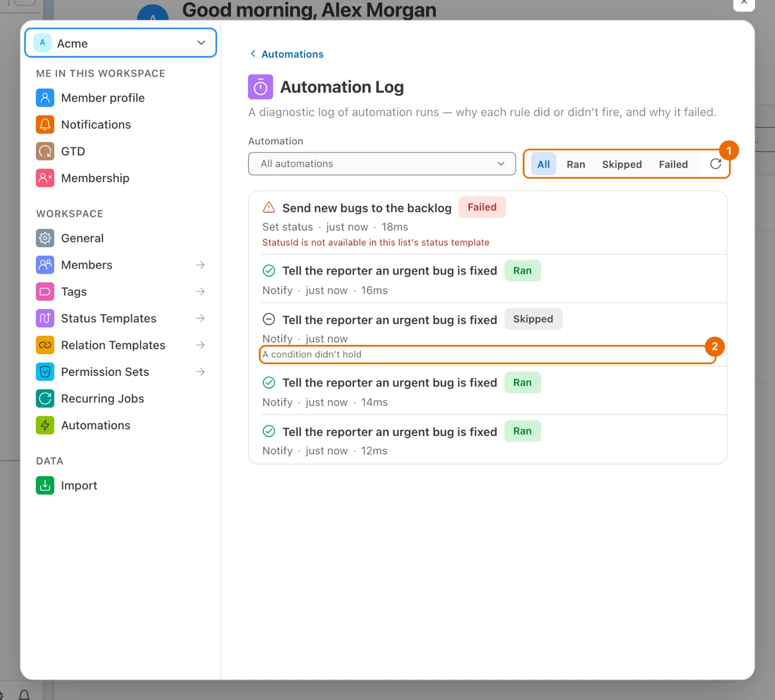Filter log by Ran

[576, 164]
